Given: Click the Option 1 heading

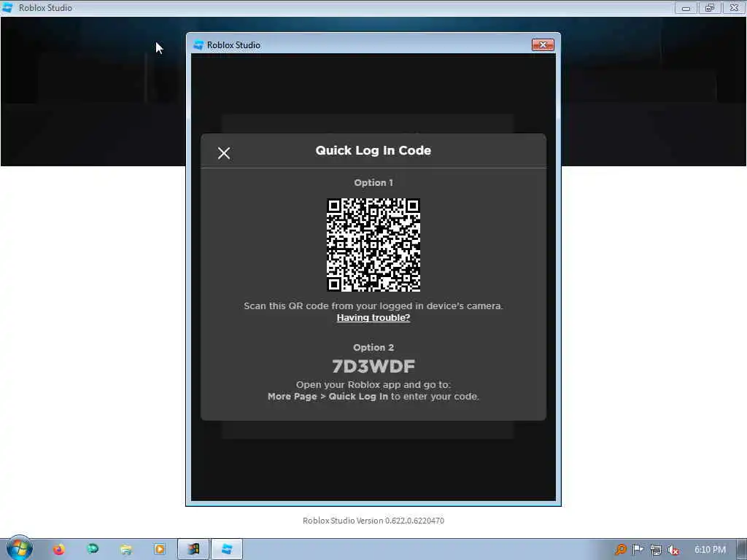Looking at the screenshot, I should pos(373,183).
